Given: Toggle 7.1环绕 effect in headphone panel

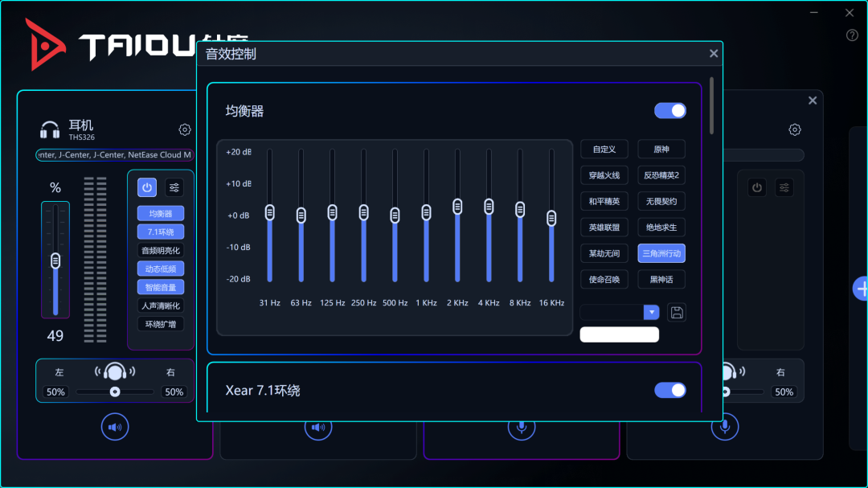Looking at the screenshot, I should tap(161, 232).
